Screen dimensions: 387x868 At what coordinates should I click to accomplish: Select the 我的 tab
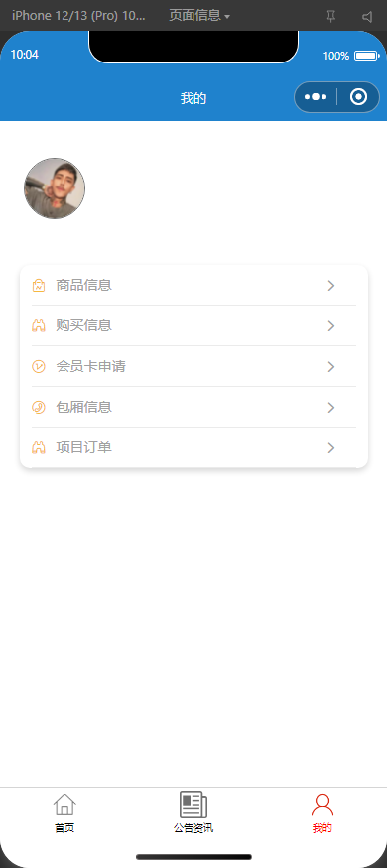pyautogui.click(x=322, y=813)
